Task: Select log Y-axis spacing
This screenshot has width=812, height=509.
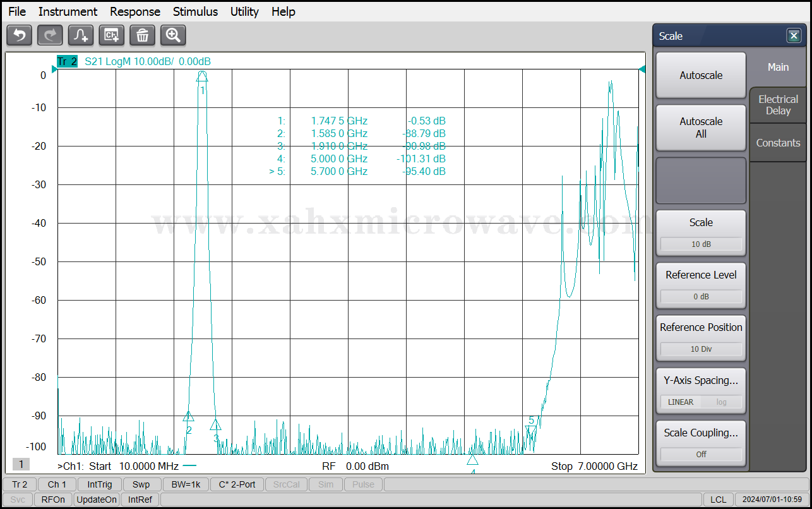Action: [721, 402]
